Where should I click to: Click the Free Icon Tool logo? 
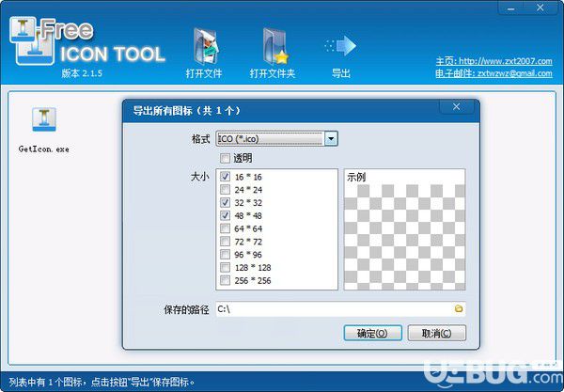pos(87,42)
